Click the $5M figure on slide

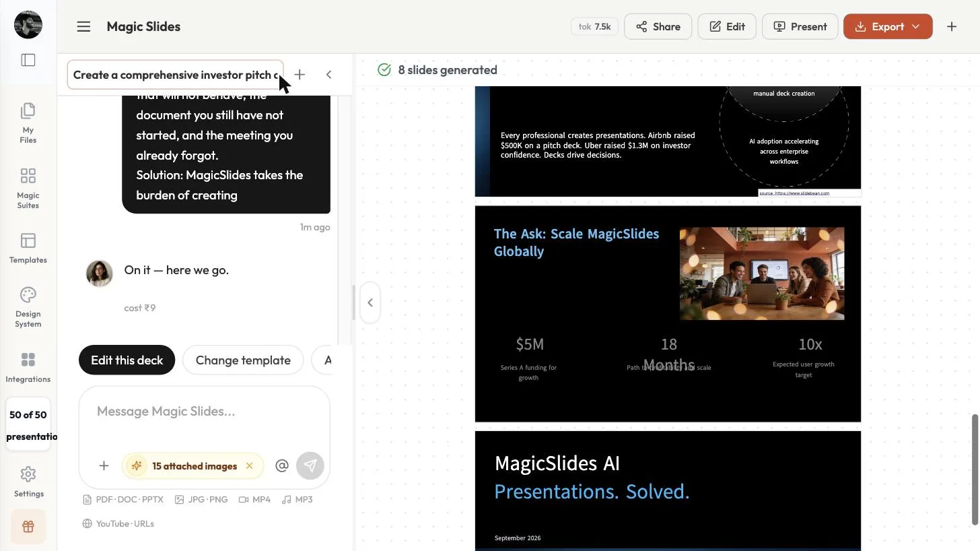[530, 344]
